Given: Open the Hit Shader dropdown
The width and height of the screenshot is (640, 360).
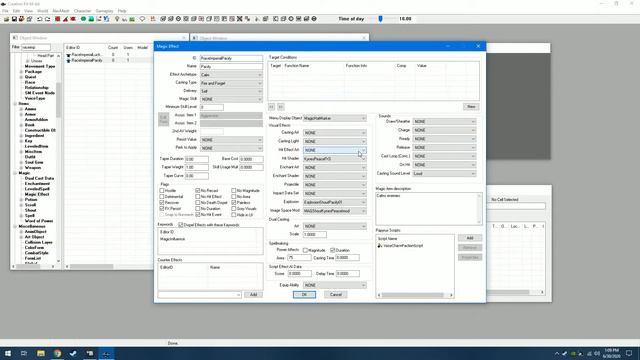Looking at the screenshot, I should pos(334,159).
